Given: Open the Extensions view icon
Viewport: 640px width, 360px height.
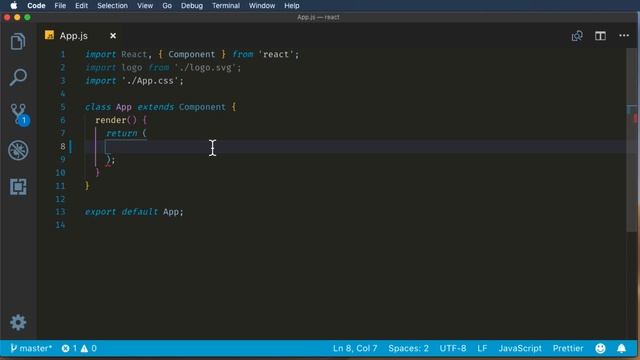Looking at the screenshot, I should click(18, 187).
